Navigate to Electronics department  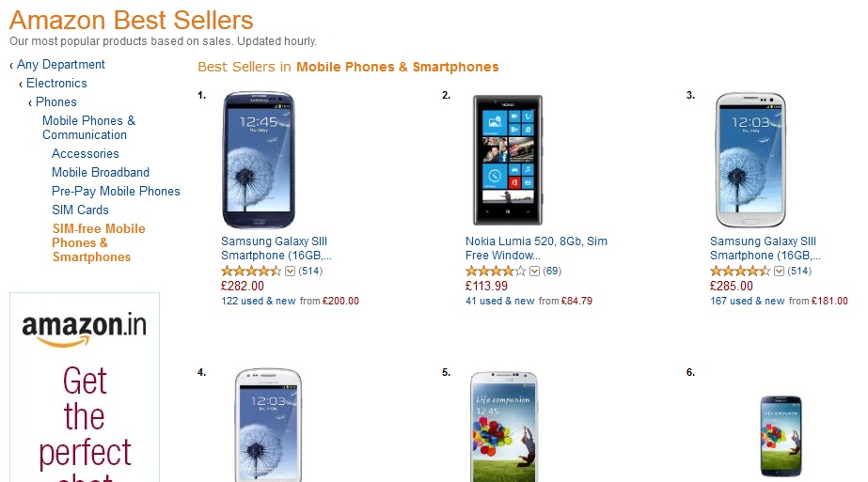pyautogui.click(x=56, y=84)
